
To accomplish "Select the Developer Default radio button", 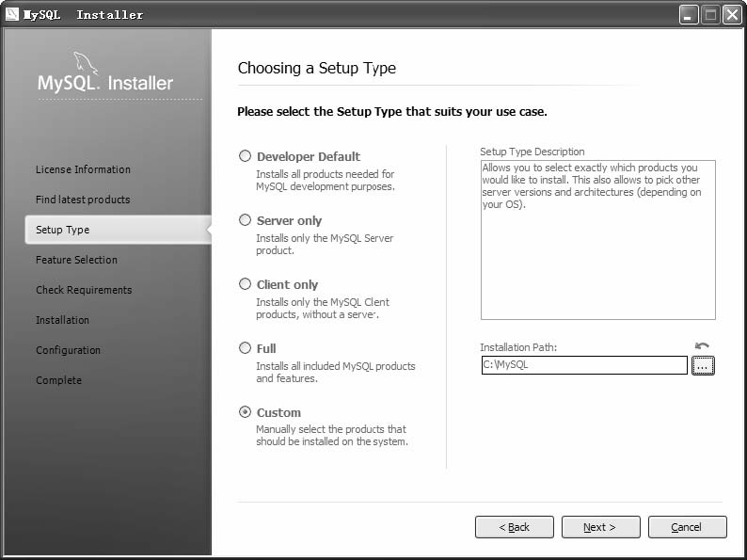I will point(245,156).
